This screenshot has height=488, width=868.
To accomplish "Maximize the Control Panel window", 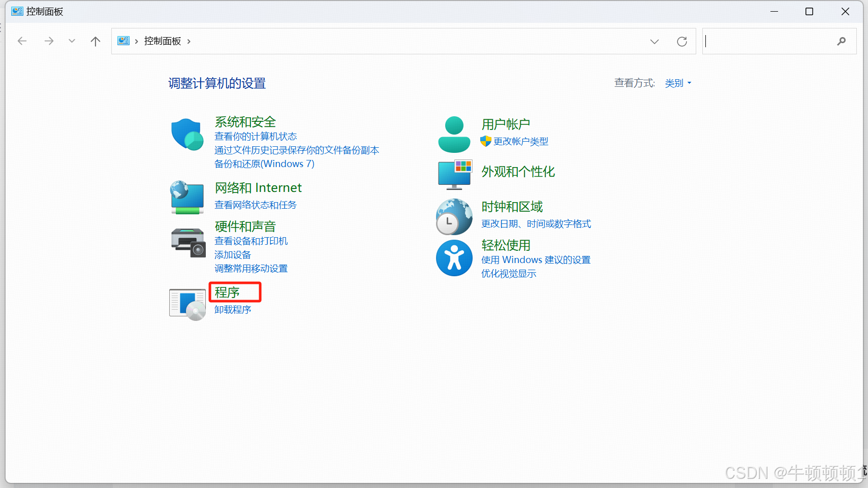I will click(810, 11).
